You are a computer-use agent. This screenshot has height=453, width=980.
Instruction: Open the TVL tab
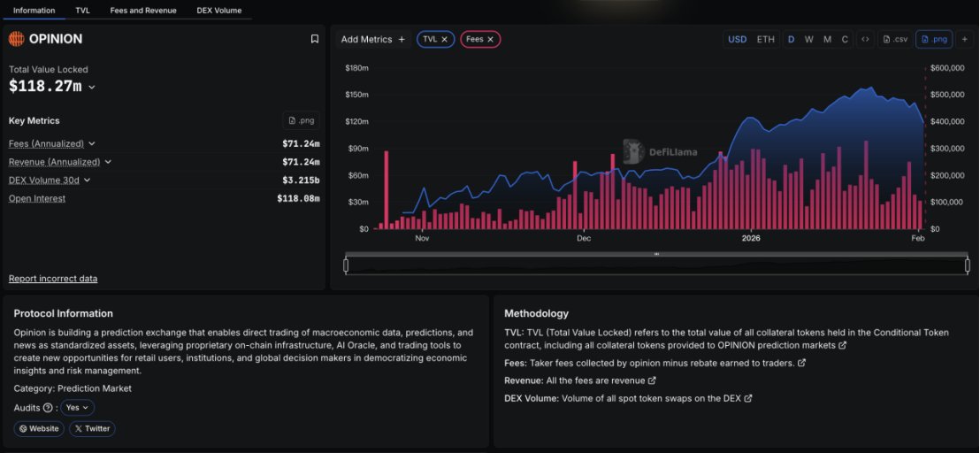[x=82, y=10]
